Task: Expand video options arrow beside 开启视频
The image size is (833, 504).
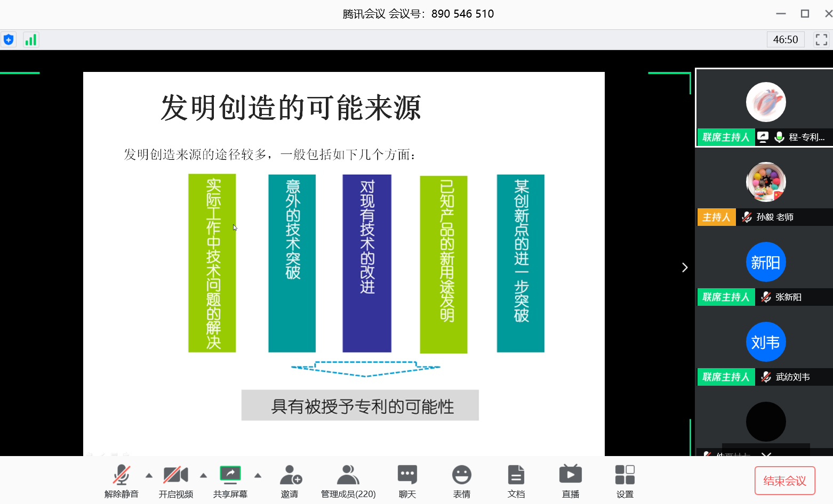Action: [x=203, y=475]
